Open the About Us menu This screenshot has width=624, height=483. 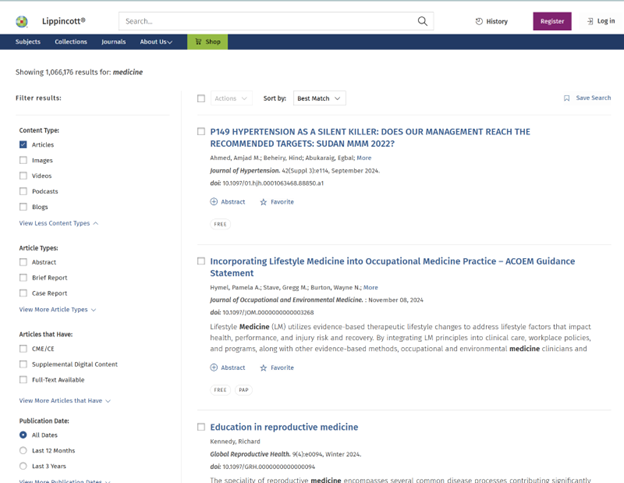[156, 42]
